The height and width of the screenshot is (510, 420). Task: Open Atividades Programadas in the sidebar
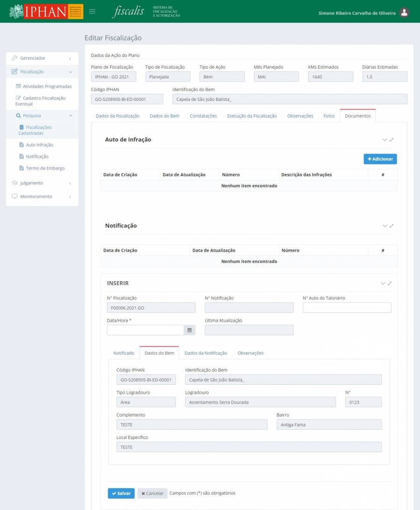pyautogui.click(x=47, y=86)
